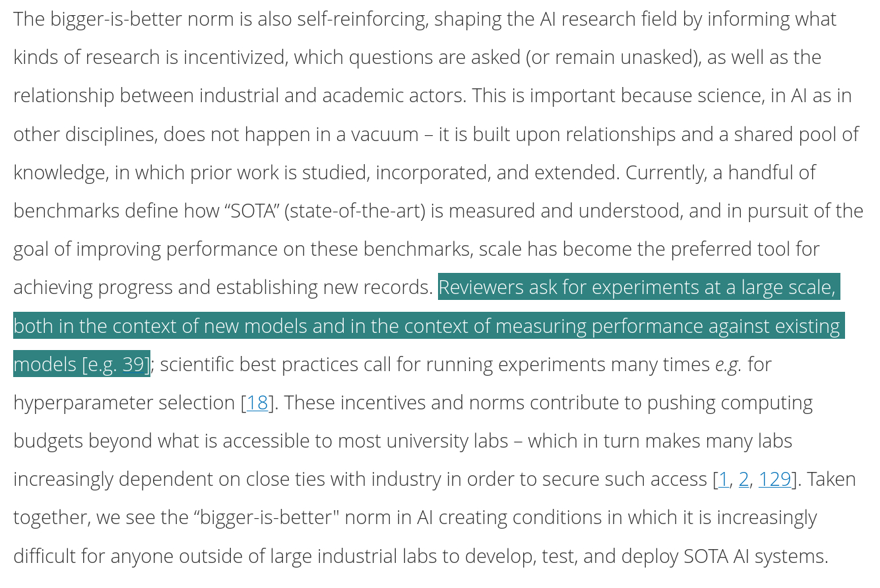Click the word "Currently"
880x588 pixels.
coord(666,173)
